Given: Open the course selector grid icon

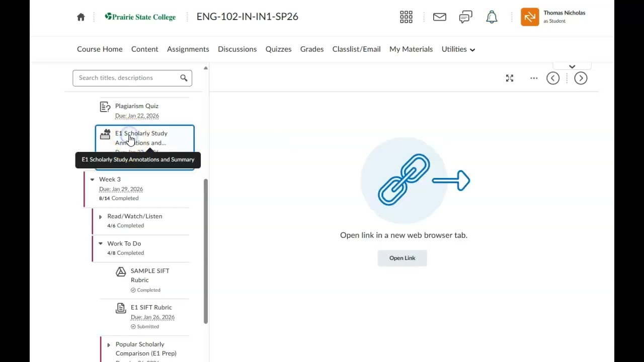Looking at the screenshot, I should coord(406,17).
